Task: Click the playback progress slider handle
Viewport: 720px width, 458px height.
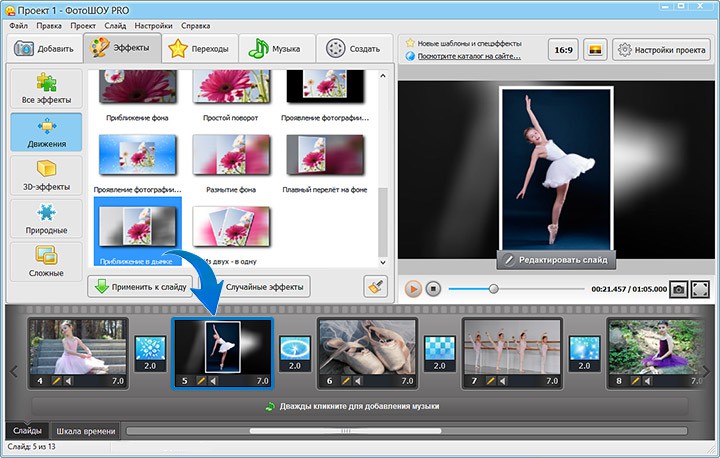Action: [x=493, y=288]
